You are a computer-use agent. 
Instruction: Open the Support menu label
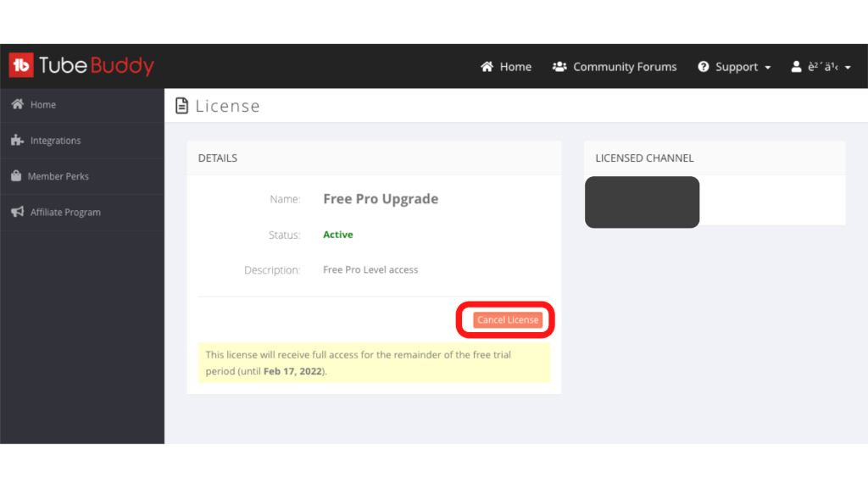coord(737,67)
